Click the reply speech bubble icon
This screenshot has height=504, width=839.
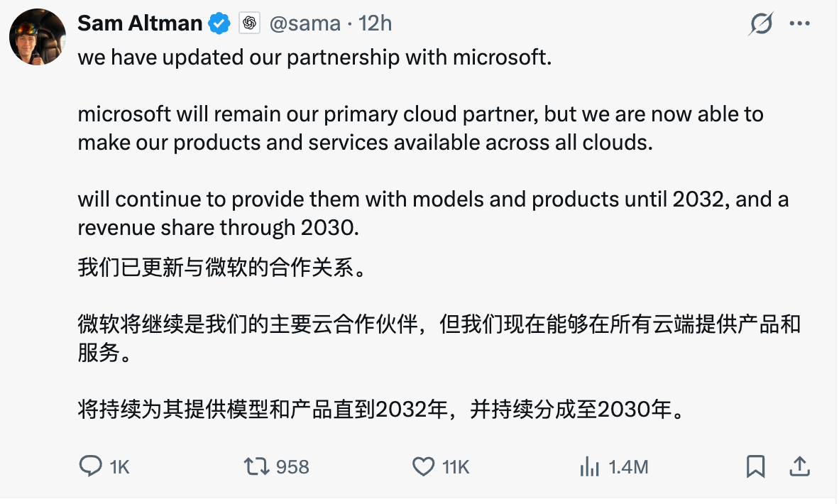(90, 466)
